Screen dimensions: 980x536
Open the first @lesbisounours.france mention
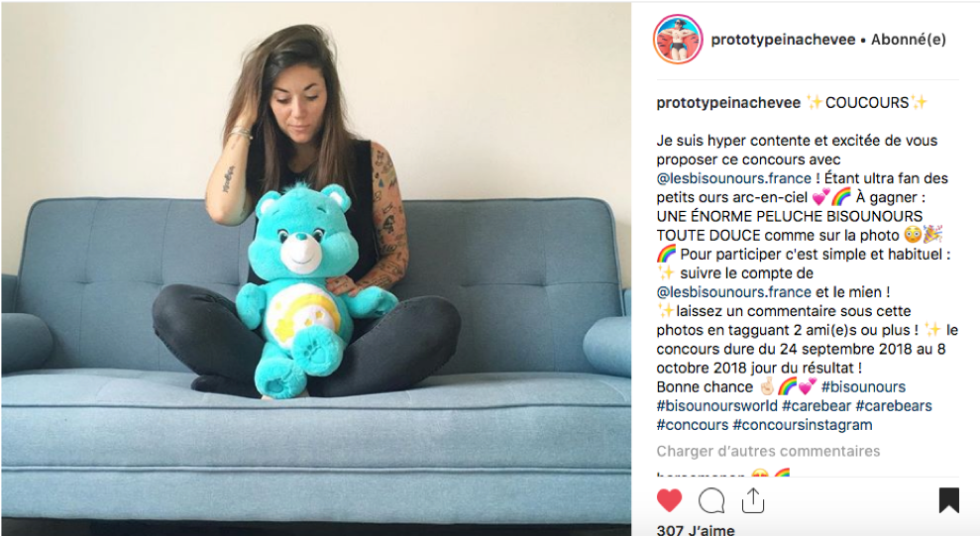(x=733, y=178)
